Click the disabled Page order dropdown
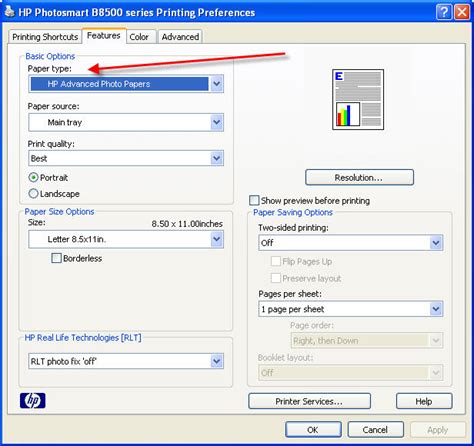Screen dimensions: 474x446 click(x=367, y=341)
